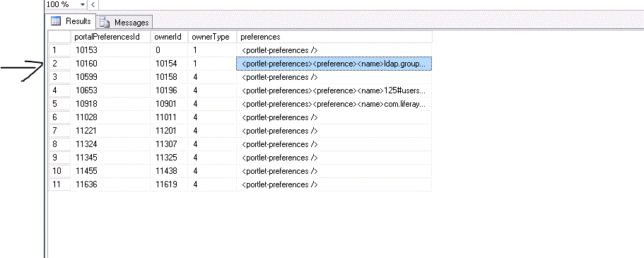Click preferences cell in row 11324
The width and height of the screenshot is (644, 258).
(334, 144)
